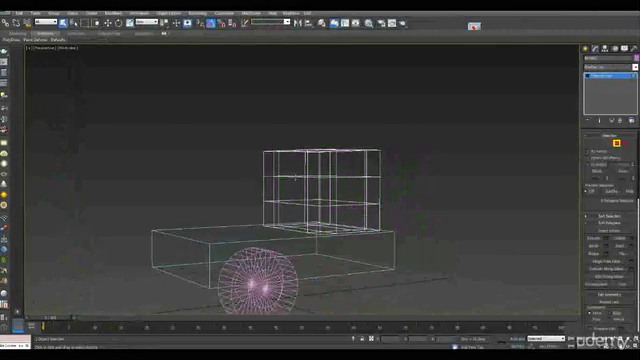Open the Render Setup dialog
The width and height of the screenshot is (640, 360).
click(x=381, y=23)
